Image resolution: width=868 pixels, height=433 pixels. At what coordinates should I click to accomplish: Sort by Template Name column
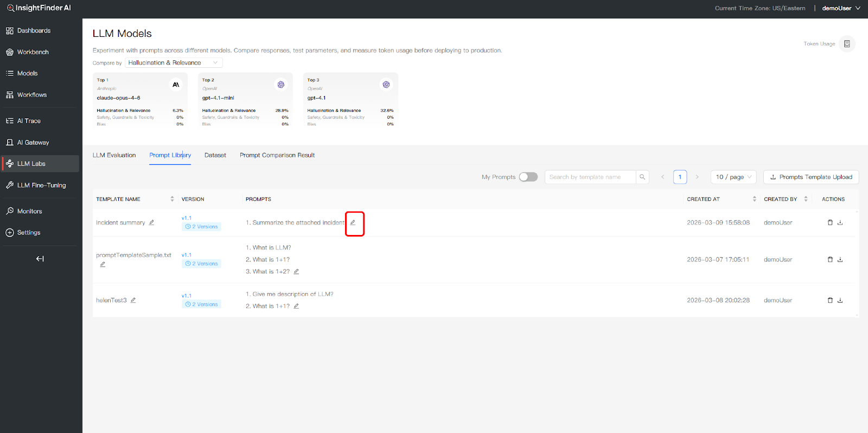[172, 199]
